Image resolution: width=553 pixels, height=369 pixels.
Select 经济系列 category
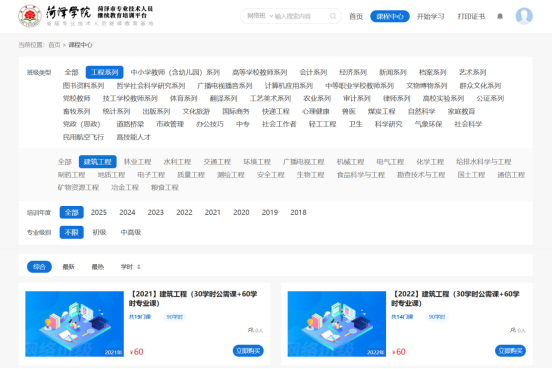[x=353, y=72]
